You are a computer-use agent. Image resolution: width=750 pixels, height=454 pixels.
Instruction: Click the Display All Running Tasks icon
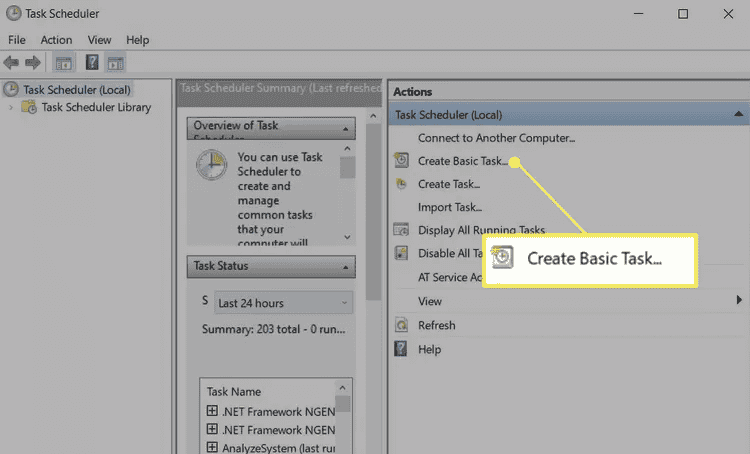(x=401, y=230)
